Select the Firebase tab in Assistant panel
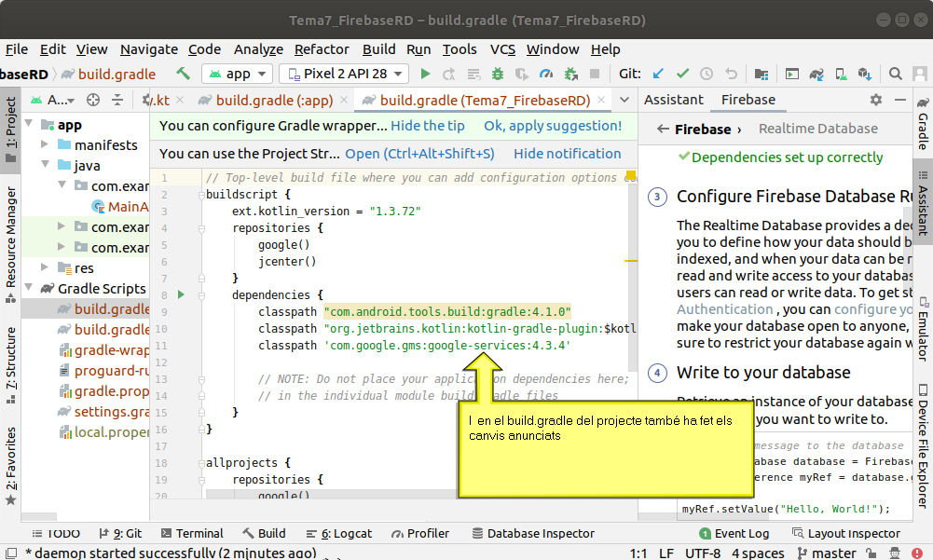Image resolution: width=933 pixels, height=560 pixels. tap(748, 100)
